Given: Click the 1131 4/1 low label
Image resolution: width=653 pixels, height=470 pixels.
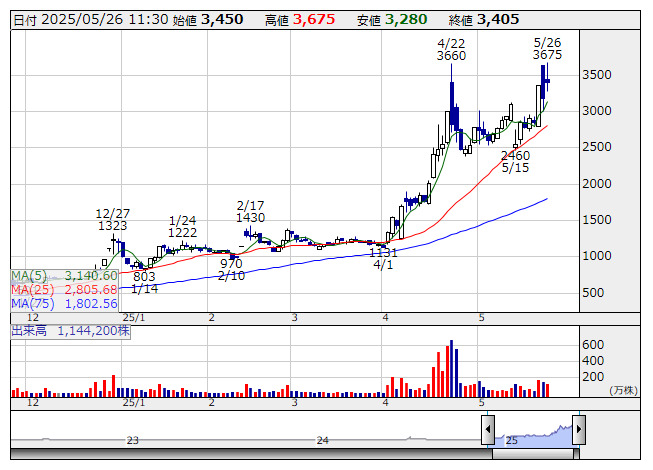Looking at the screenshot, I should point(383,259).
